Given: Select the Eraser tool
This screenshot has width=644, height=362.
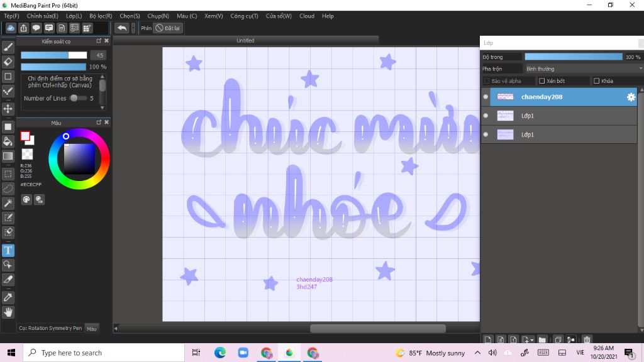Looking at the screenshot, I should click(8, 62).
